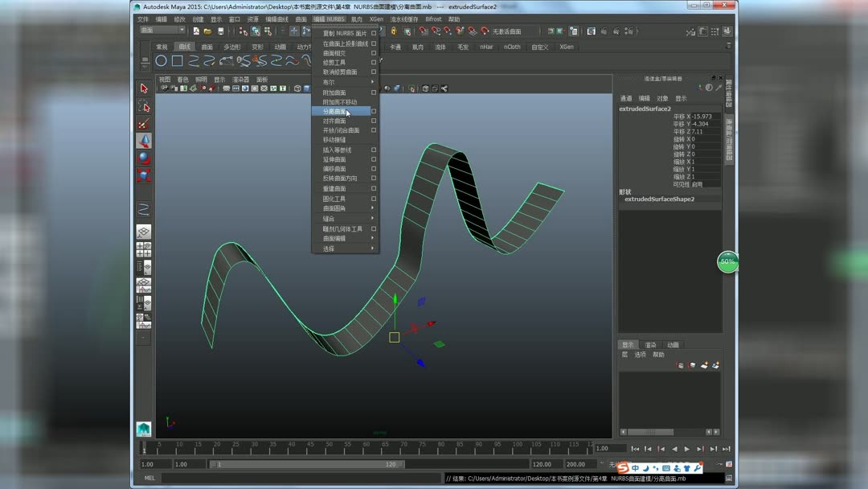Open options box for 分离曲面
868x489 pixels.
pos(374,111)
